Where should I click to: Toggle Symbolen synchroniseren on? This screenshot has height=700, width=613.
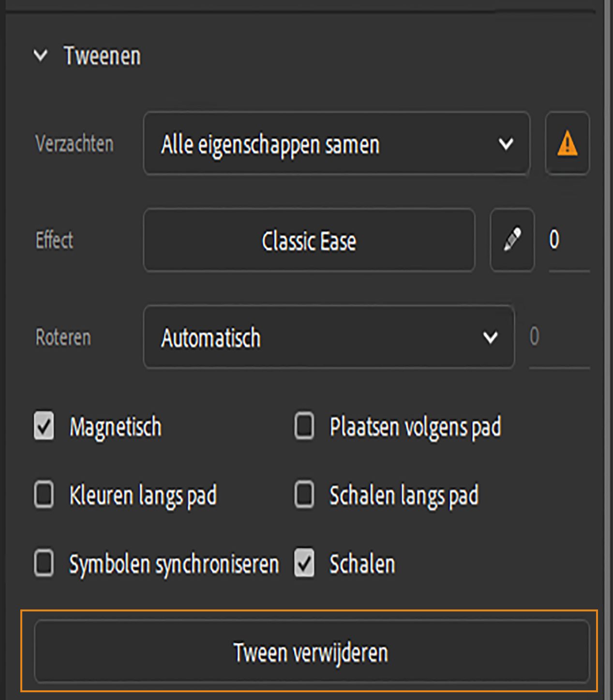44,563
